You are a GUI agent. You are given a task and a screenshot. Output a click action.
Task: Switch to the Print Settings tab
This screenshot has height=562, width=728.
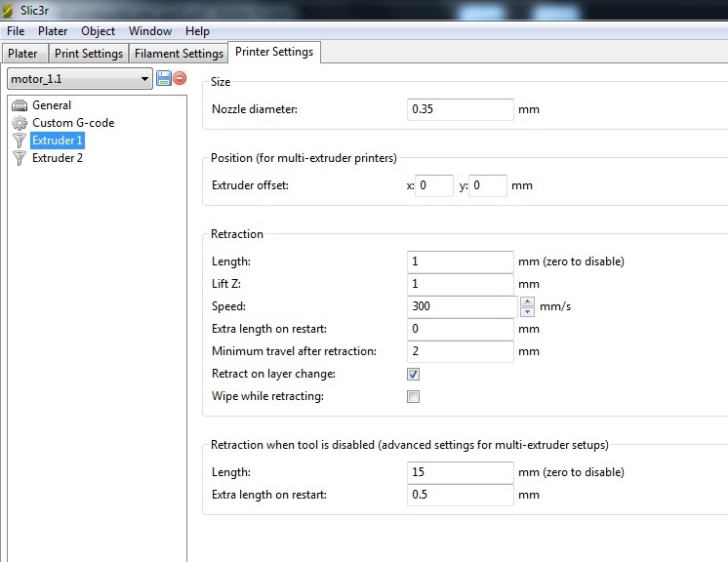click(89, 54)
